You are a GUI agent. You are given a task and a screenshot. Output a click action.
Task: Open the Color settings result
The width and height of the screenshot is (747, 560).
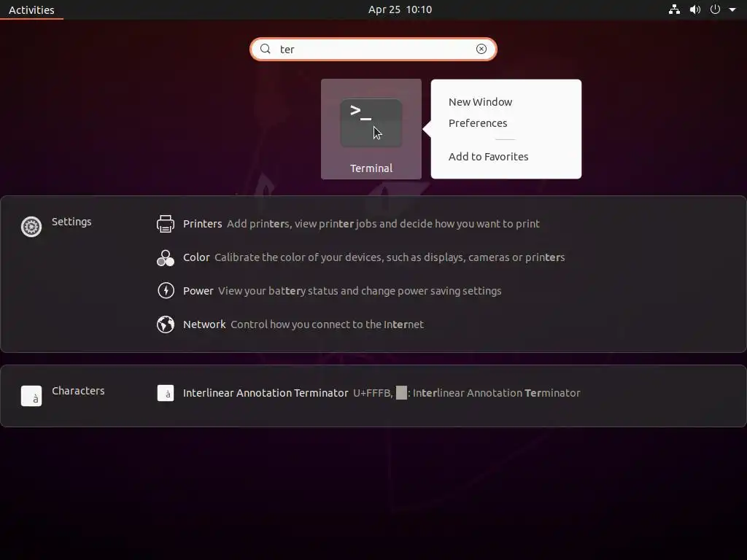click(x=373, y=257)
